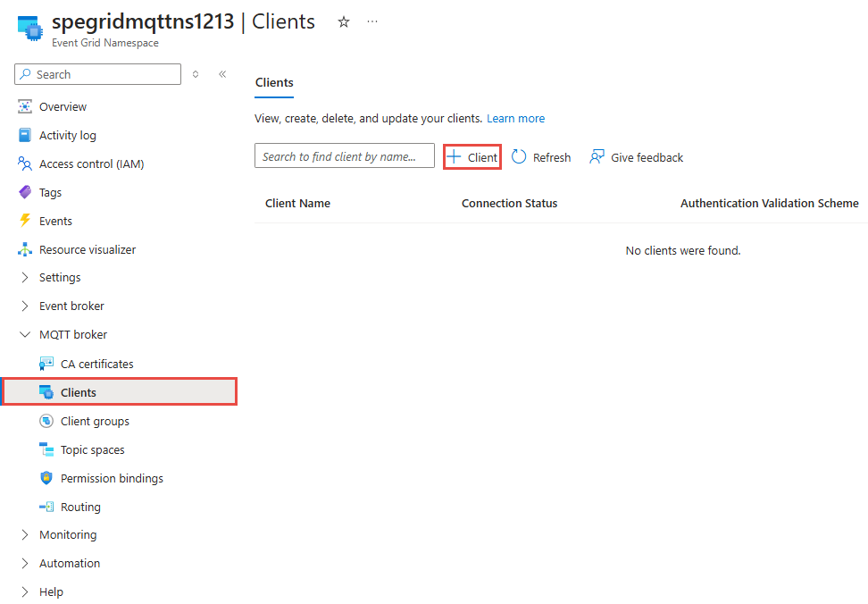Click the Access control (IAM) icon
The image size is (868, 604).
coord(25,164)
